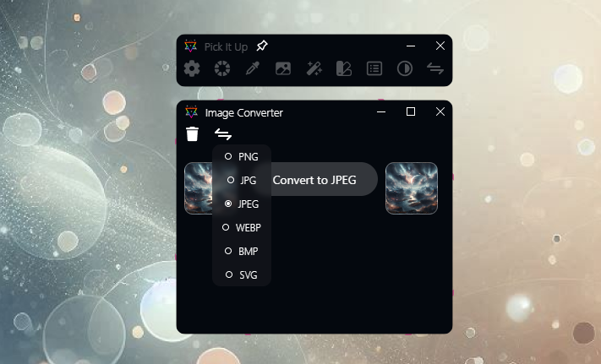
Task: Open the image picker tool icon
Action: [283, 69]
